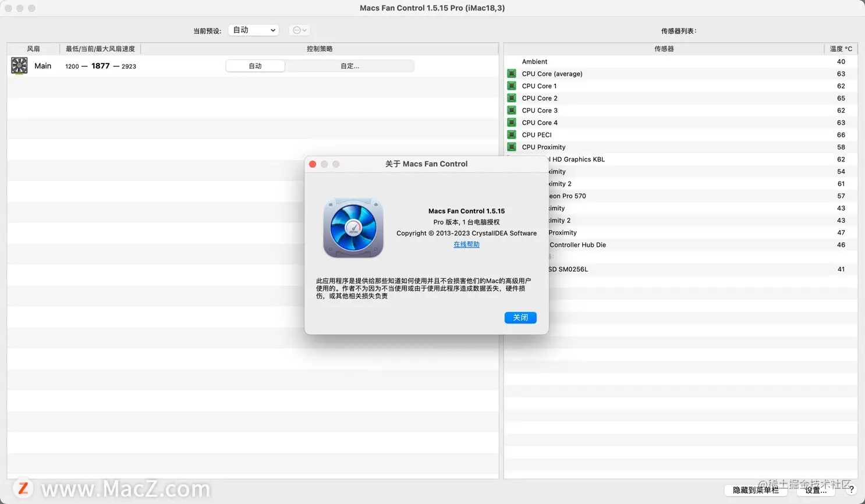The image size is (865, 504).
Task: Select the CPU Core 1 sensor label
Action: tap(540, 86)
